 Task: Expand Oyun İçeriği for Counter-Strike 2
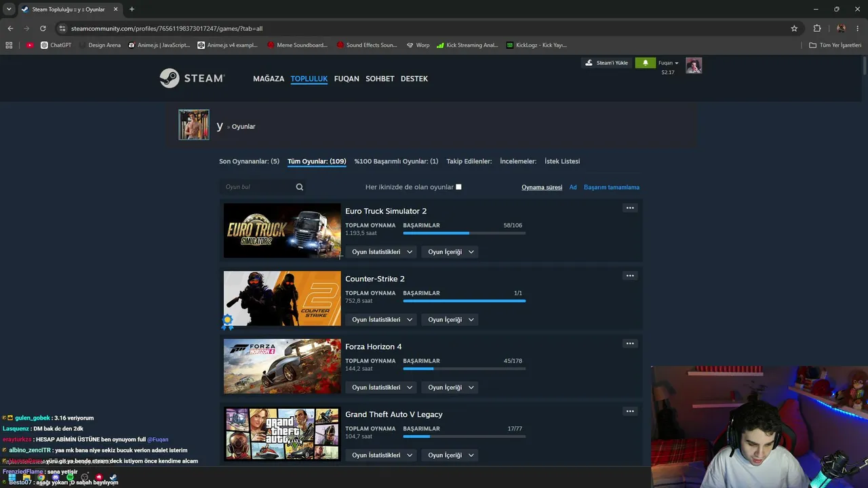(450, 320)
